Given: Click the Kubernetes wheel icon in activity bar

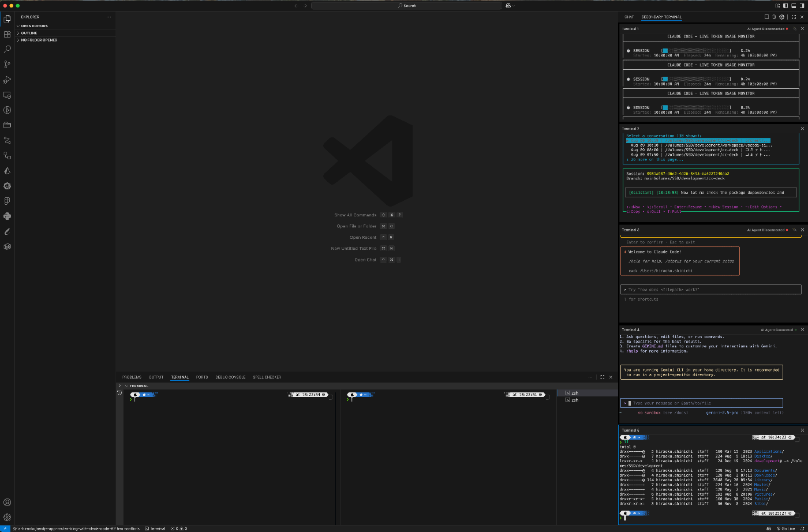Looking at the screenshot, I should point(8,186).
